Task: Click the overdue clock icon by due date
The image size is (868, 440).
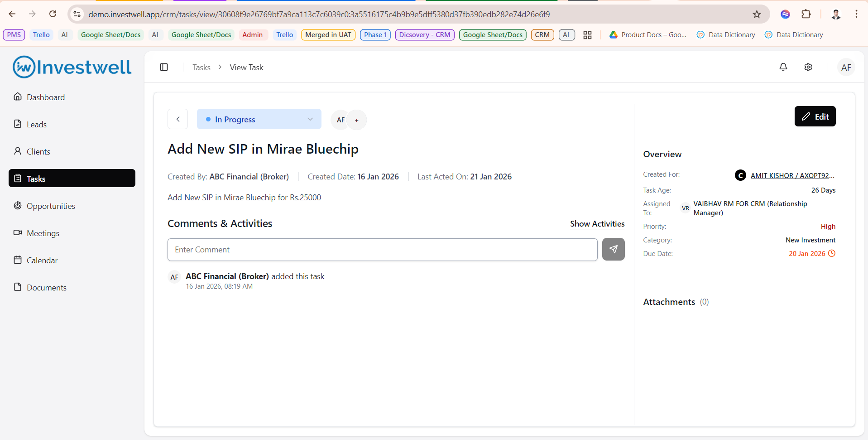Action: click(x=832, y=253)
